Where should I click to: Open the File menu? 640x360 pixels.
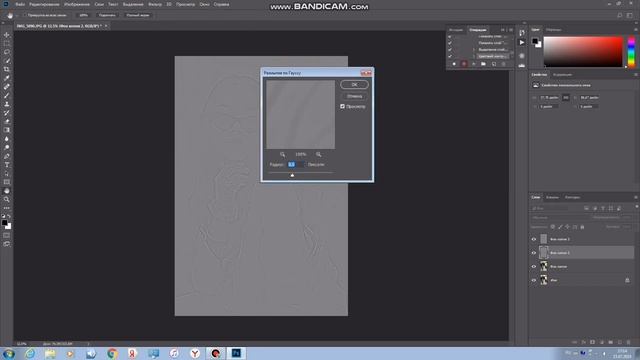pos(20,4)
